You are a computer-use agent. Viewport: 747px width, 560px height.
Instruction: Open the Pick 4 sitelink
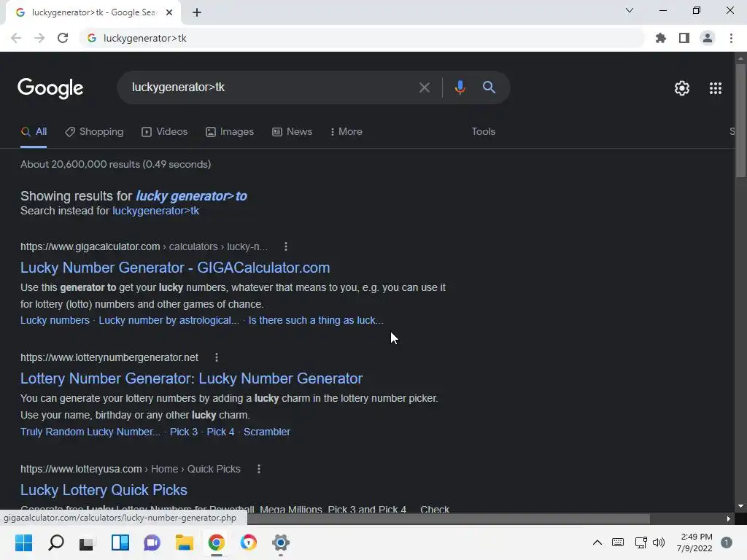[220, 432]
